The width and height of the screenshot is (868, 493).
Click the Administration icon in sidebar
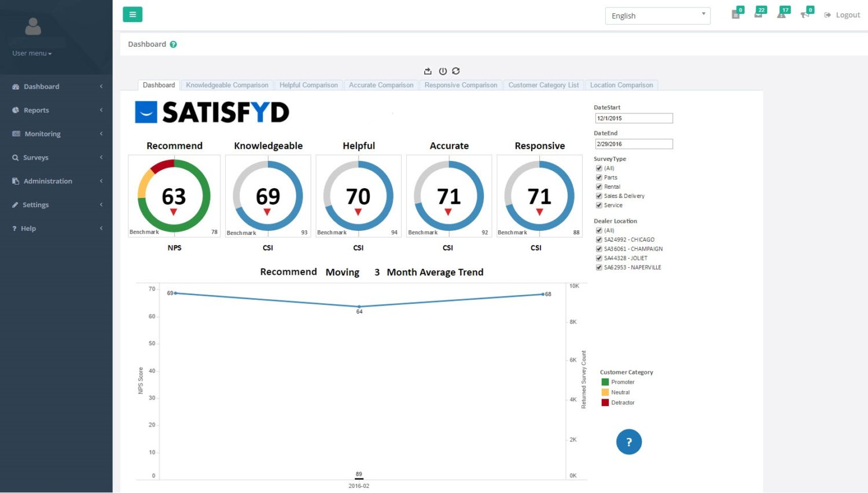click(16, 181)
